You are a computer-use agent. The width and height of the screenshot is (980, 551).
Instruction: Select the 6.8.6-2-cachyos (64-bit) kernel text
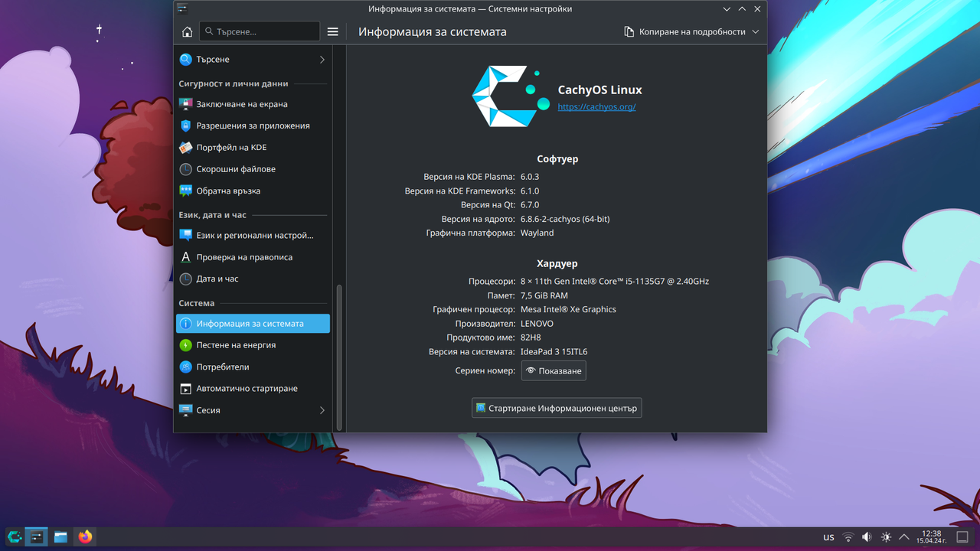point(565,219)
